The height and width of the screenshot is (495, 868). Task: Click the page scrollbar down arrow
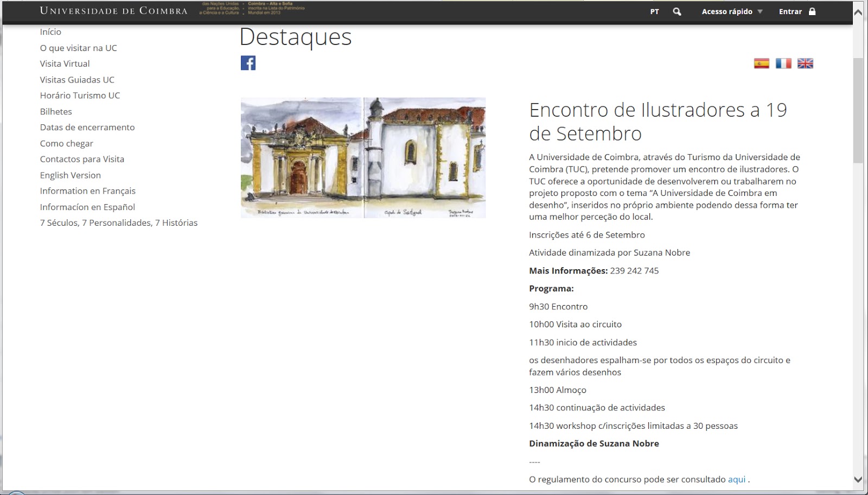tap(858, 479)
